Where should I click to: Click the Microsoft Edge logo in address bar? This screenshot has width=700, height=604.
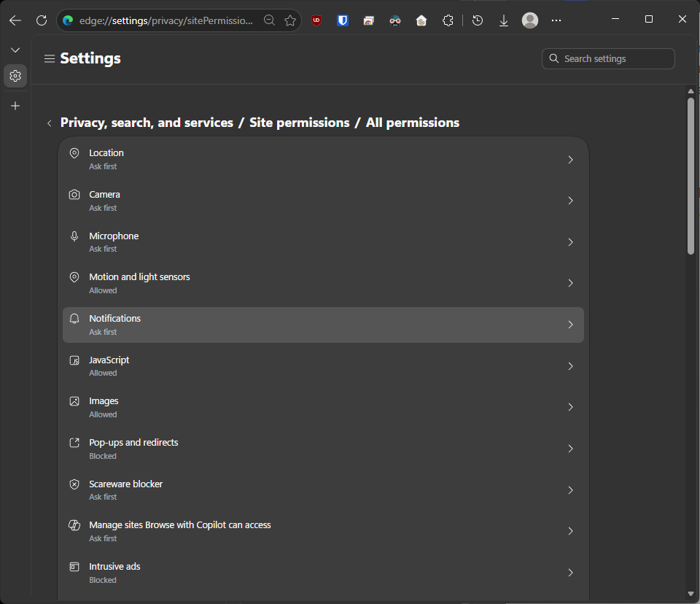point(68,20)
